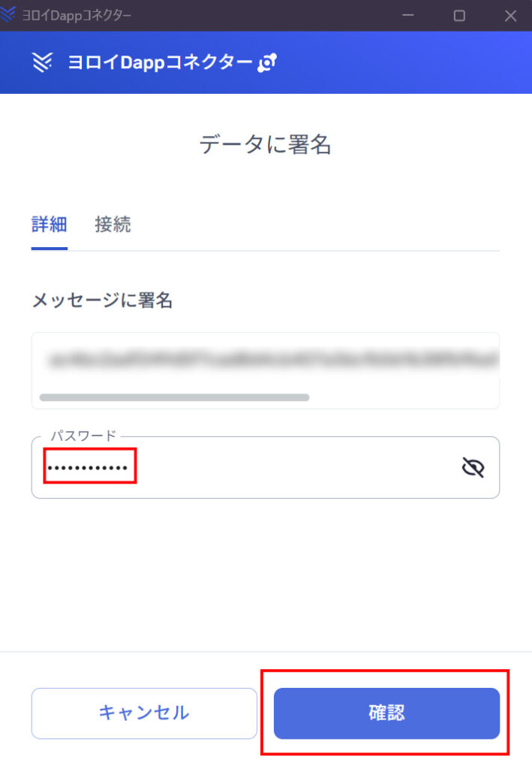Close the ヨロイDappコネクター window

510,15
